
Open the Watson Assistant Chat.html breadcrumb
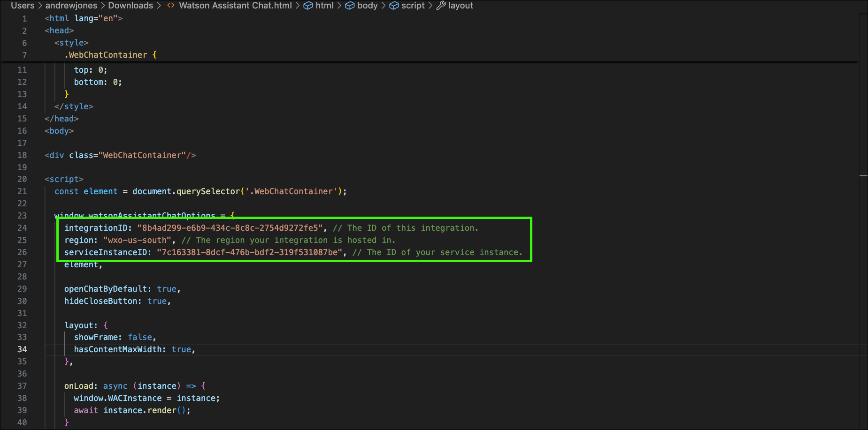[x=235, y=6]
